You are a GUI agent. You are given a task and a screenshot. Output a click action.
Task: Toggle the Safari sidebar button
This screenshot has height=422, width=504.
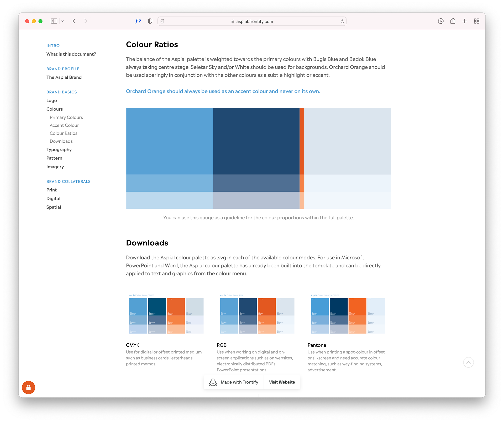[x=54, y=21]
